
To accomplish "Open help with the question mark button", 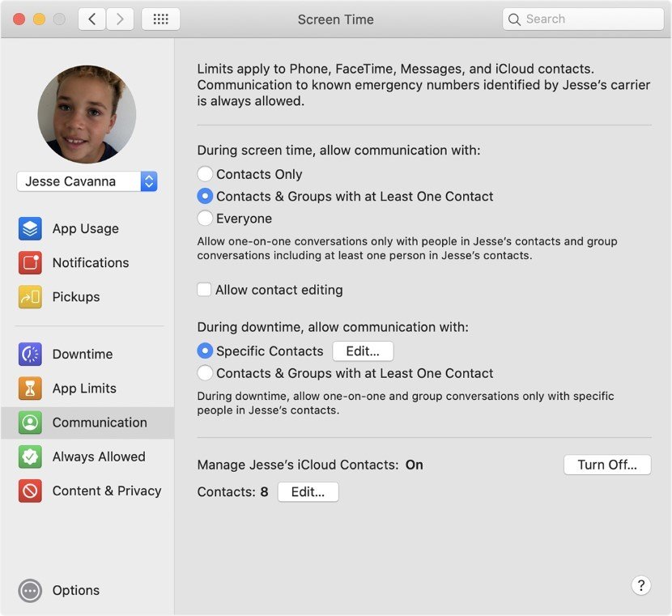I will 640,585.
